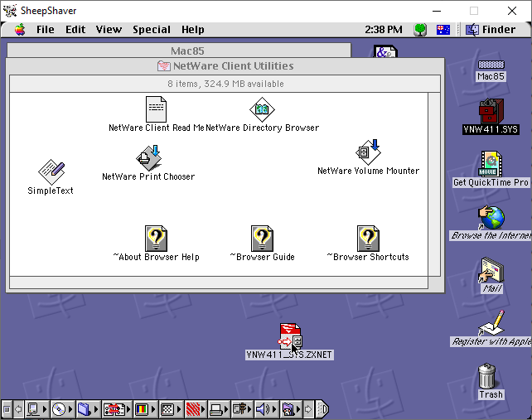Open the Remote Access control strip module

[242, 409]
